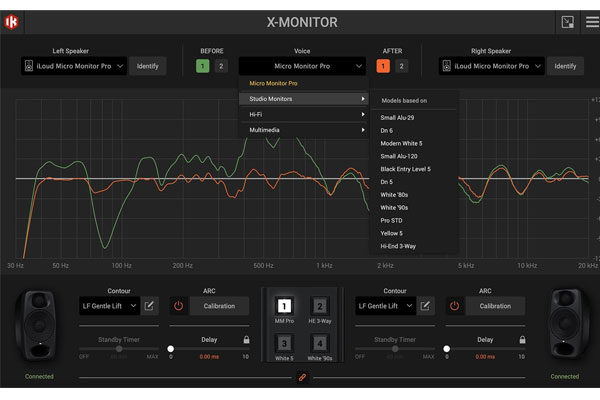Adjust the left Delay slider handle
600x400 pixels.
pos(171,349)
